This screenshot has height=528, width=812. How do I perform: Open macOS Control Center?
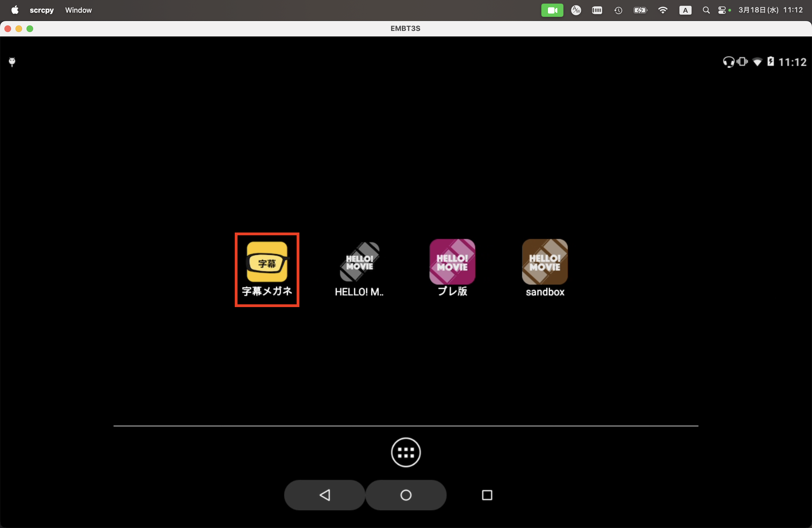point(722,10)
